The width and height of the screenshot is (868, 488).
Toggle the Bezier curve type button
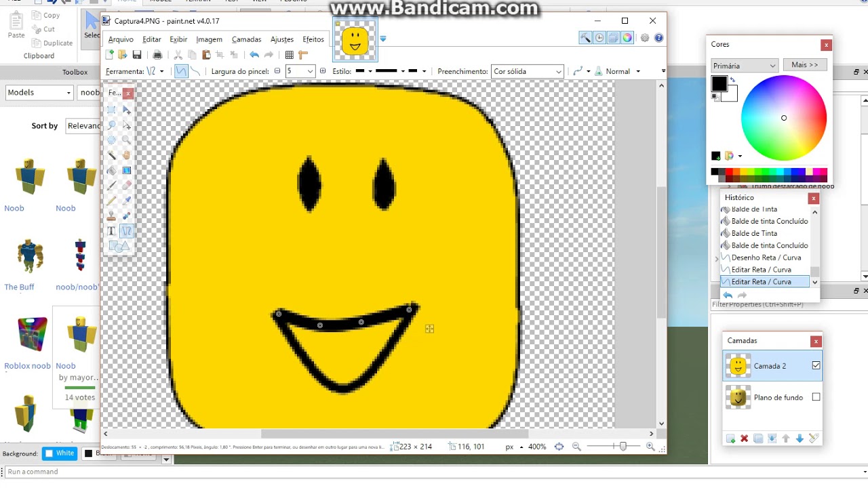pos(195,71)
